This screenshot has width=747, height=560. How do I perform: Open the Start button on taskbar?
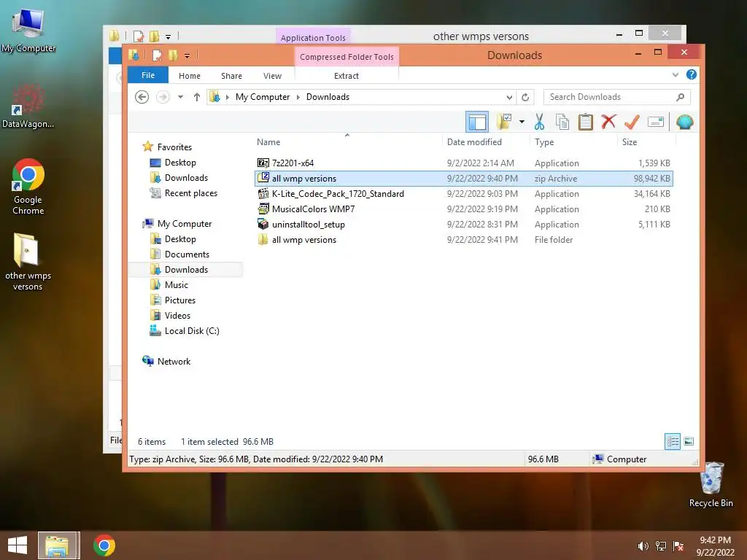coord(18,545)
